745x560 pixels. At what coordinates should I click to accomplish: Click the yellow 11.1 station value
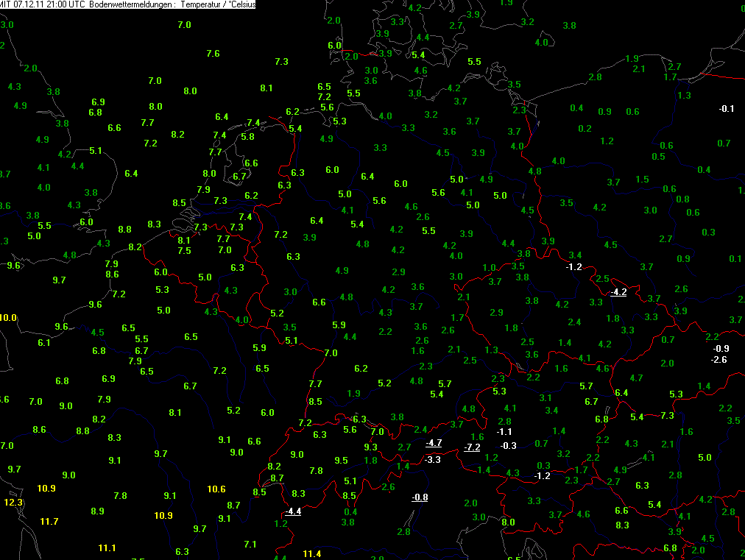tap(107, 548)
